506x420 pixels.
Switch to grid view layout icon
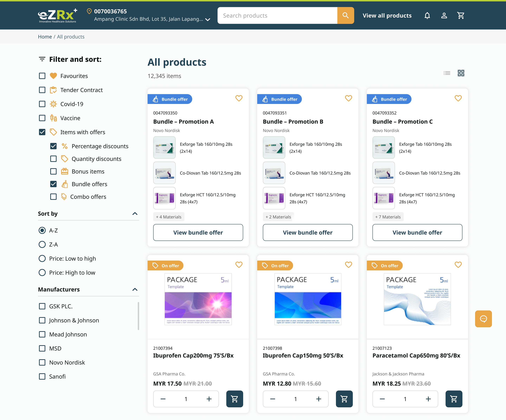click(461, 73)
